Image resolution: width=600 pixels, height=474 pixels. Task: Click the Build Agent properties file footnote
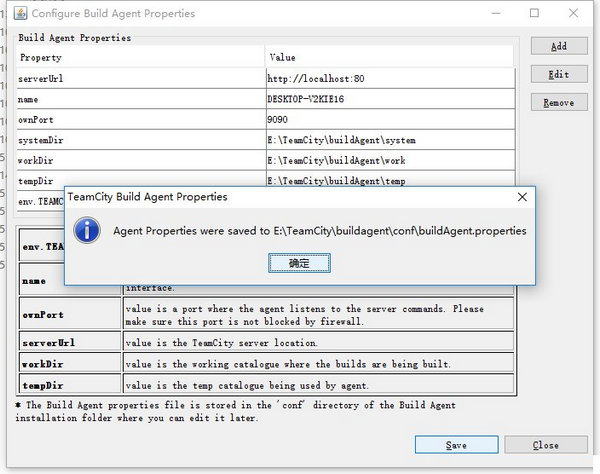point(236,411)
